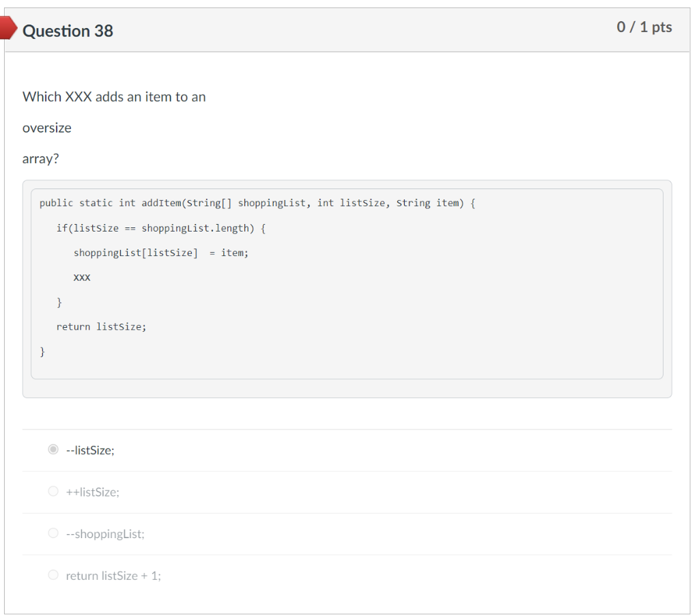Pick the return listSize + 1; radio button
This screenshot has width=699, height=616.
click(53, 575)
